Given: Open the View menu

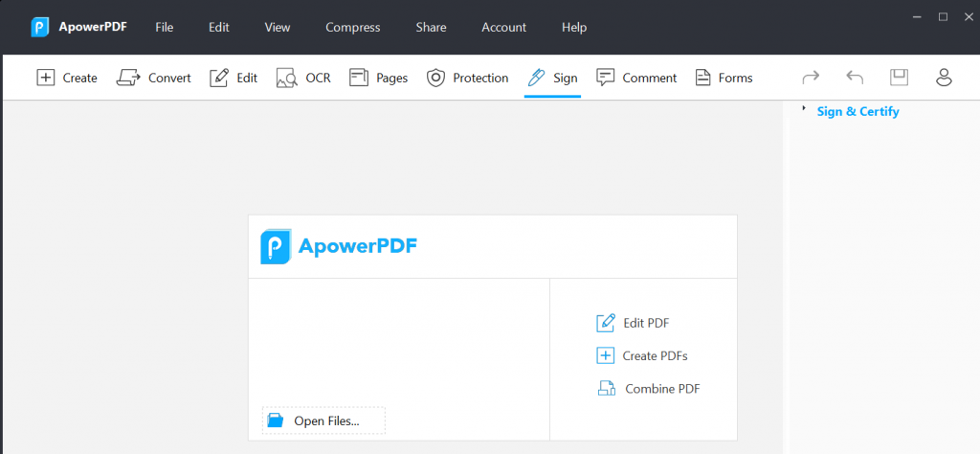Looking at the screenshot, I should point(278,28).
